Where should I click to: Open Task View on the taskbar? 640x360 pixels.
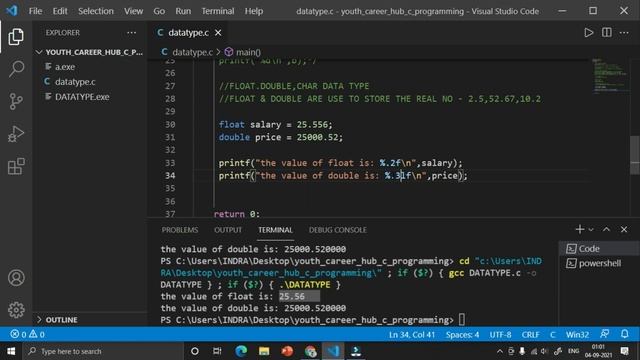(217, 351)
